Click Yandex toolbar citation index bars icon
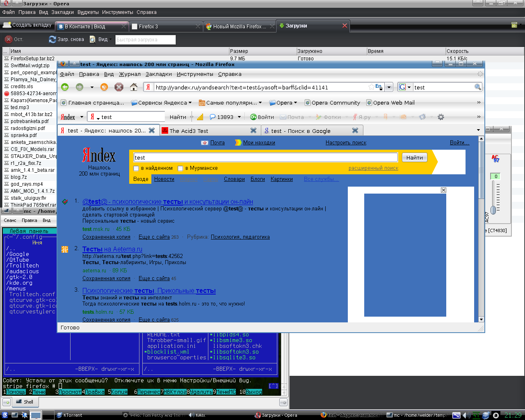Image resolution: width=525 pixels, height=420 pixels. [x=200, y=117]
